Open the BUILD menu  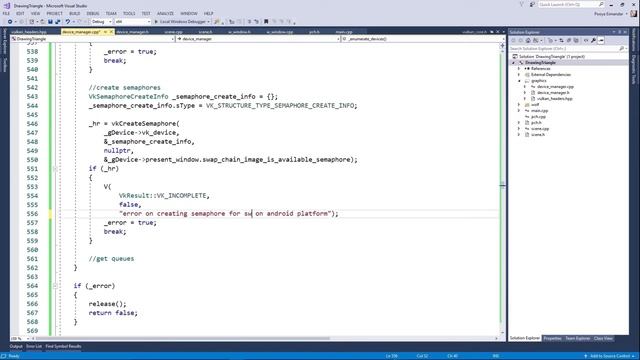[x=74, y=13]
